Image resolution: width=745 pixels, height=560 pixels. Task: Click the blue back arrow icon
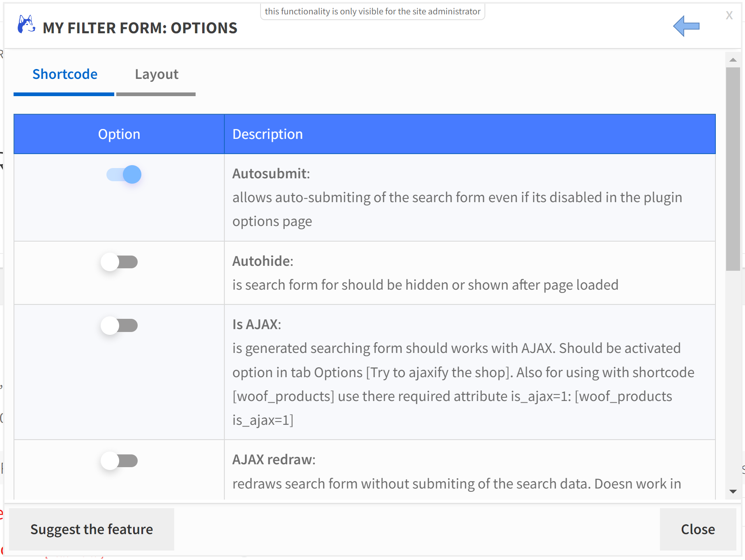point(686,26)
